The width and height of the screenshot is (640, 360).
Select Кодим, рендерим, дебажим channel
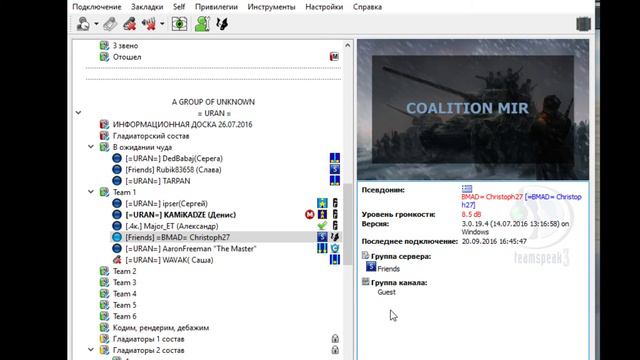tap(161, 328)
